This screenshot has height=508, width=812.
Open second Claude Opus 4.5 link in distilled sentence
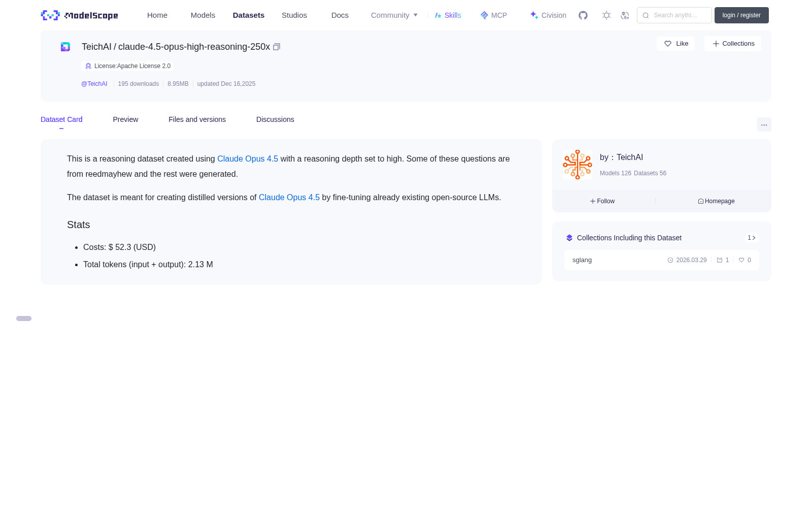pyautogui.click(x=289, y=198)
